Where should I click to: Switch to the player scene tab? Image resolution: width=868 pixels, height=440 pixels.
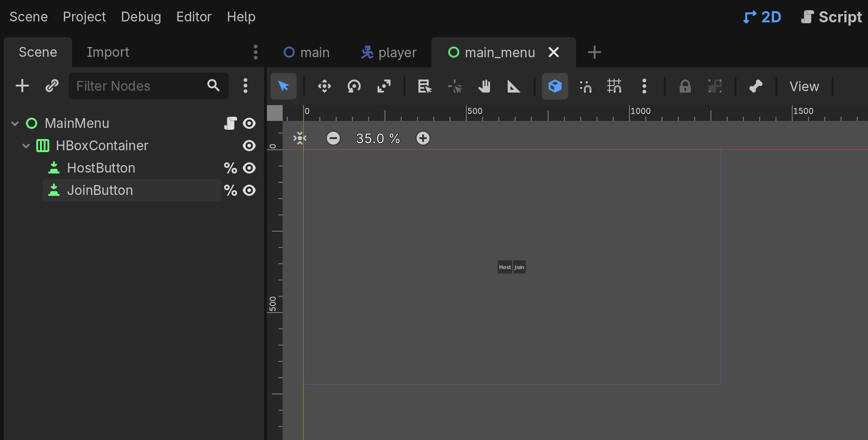[389, 53]
